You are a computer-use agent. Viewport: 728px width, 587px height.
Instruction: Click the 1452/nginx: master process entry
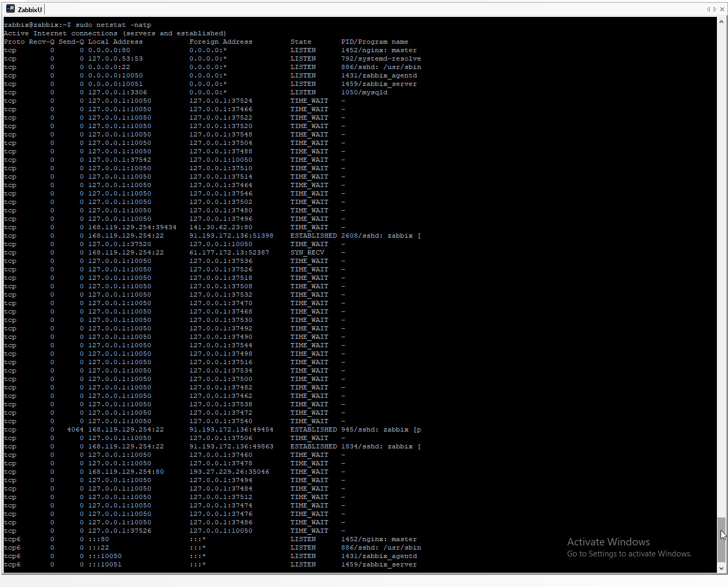point(379,50)
